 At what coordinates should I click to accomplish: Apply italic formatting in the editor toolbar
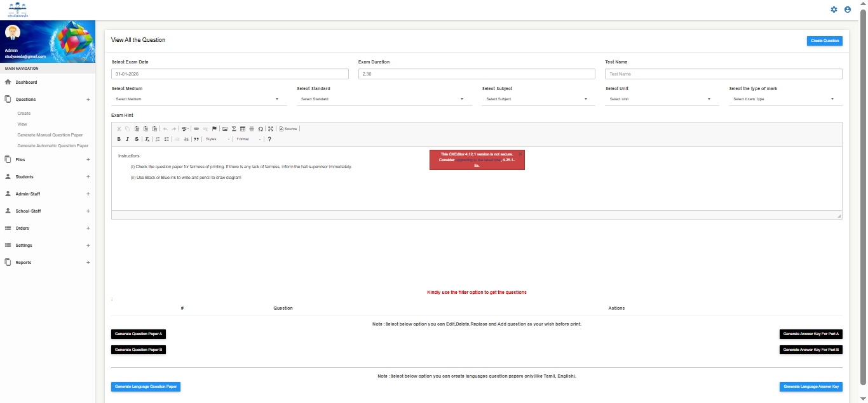coord(128,139)
